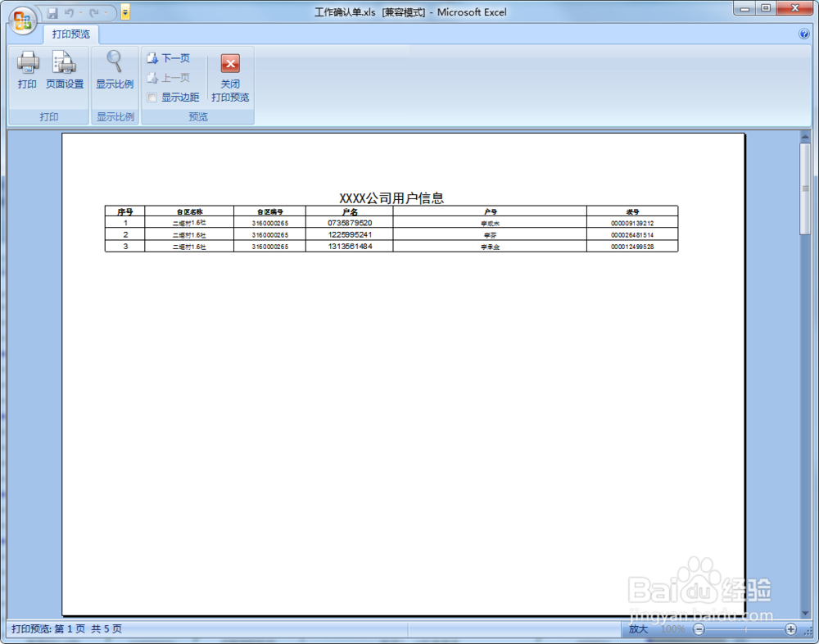Viewport: 819px width, 644px height.
Task: Click the 放大 zoom label in status bar
Action: click(x=638, y=628)
